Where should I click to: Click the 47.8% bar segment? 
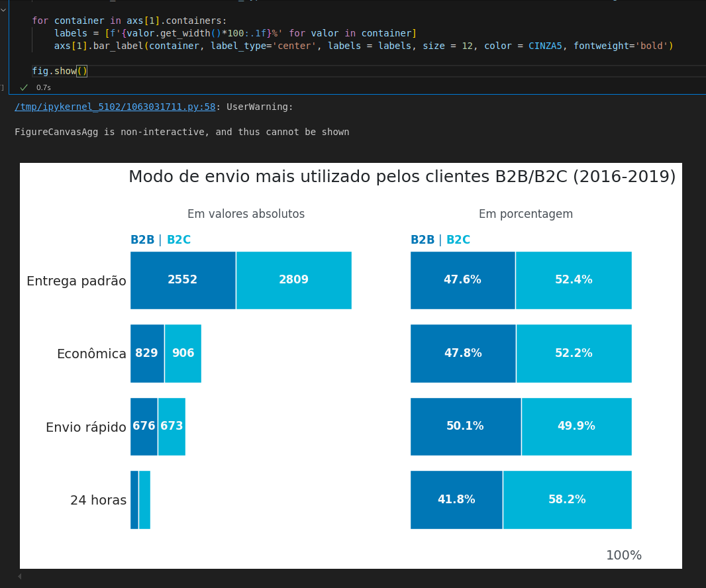463,354
